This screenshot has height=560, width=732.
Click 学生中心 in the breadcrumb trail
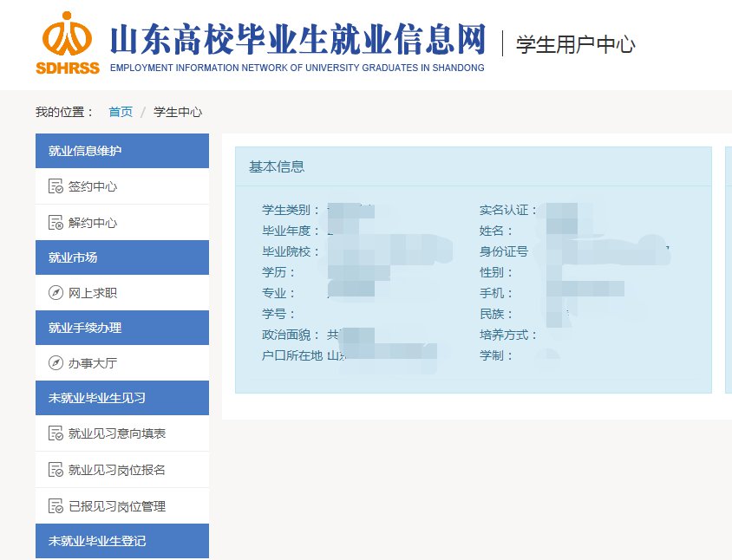[x=178, y=112]
